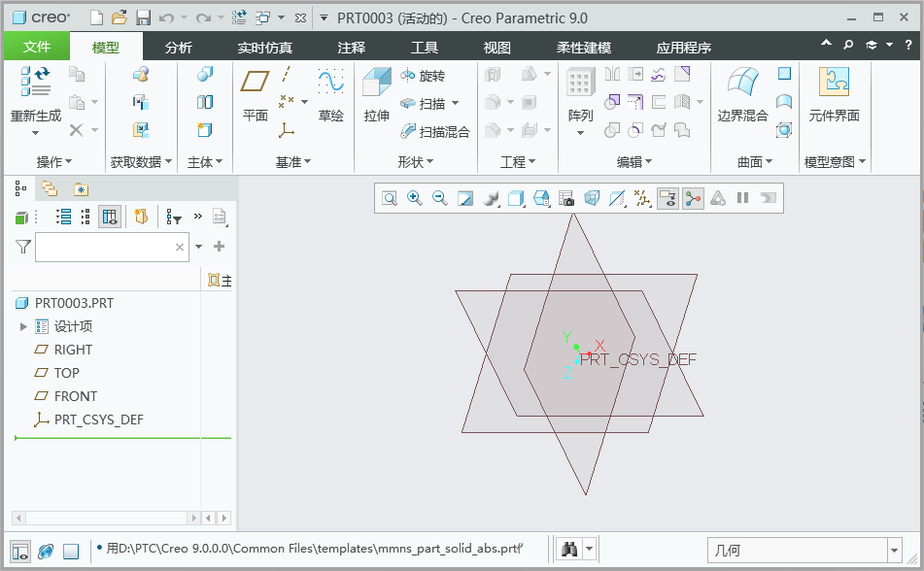Open the view manager icon
The image size is (924, 571).
[x=565, y=198]
